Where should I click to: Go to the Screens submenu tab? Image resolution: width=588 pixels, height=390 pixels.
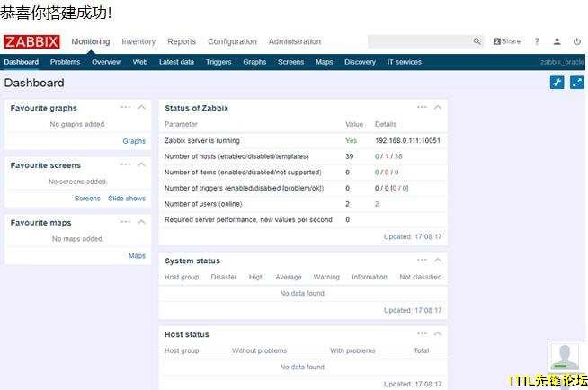click(290, 62)
